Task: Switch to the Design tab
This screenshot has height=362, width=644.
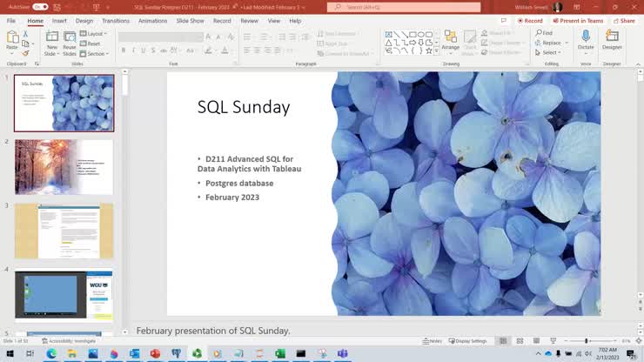Action: pyautogui.click(x=84, y=21)
